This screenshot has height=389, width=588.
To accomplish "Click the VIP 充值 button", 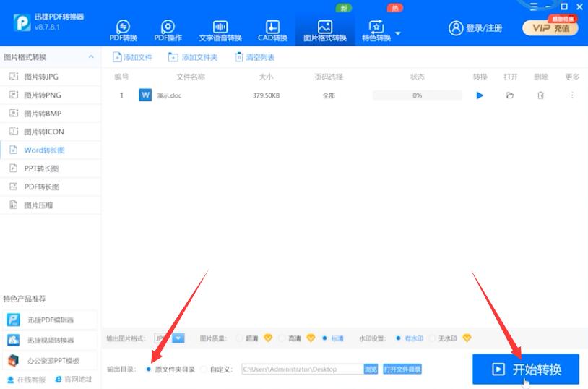I will [550, 27].
